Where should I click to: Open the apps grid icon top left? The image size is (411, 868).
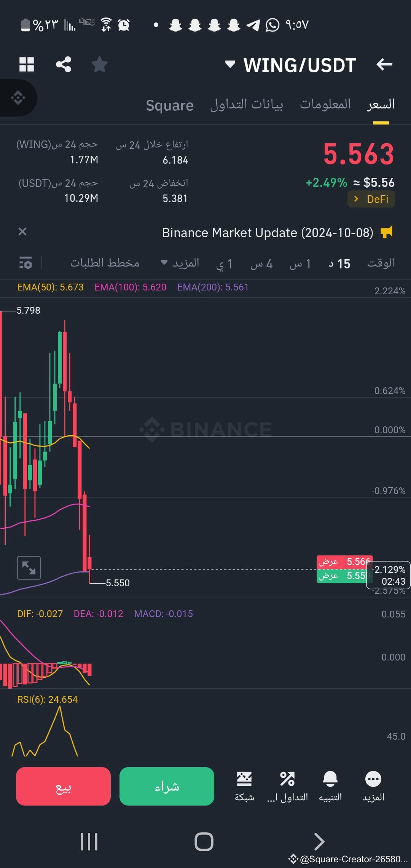27,64
